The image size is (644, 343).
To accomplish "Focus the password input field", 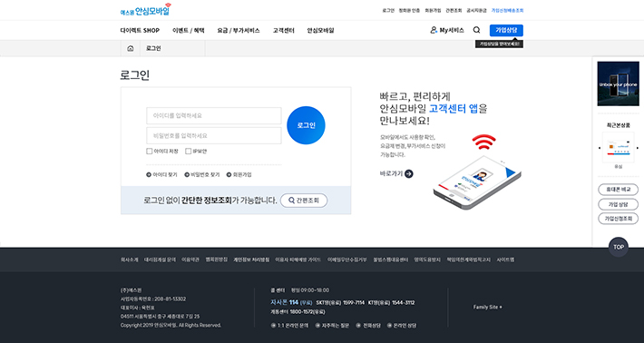I will point(214,135).
